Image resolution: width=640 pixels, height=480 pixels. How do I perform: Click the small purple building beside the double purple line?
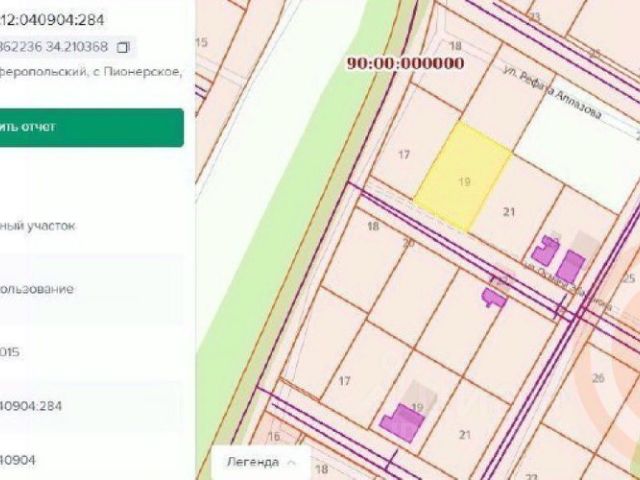tap(494, 297)
